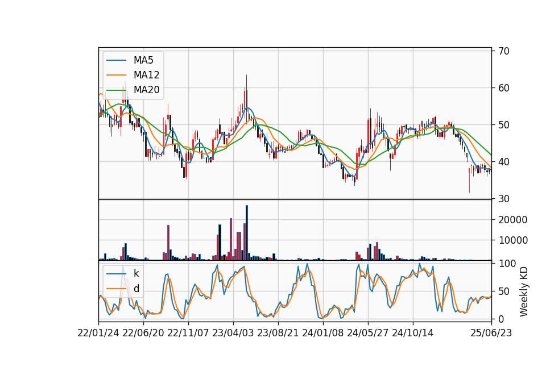Click the 22/11/07 date tick label
Image resolution: width=546 pixels, height=392 pixels.
(x=188, y=333)
